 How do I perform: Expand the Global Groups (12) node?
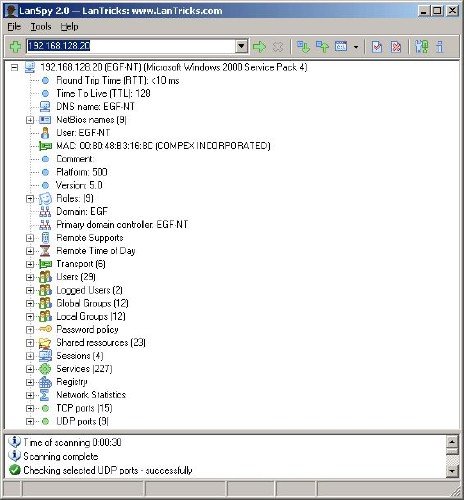[x=30, y=303]
